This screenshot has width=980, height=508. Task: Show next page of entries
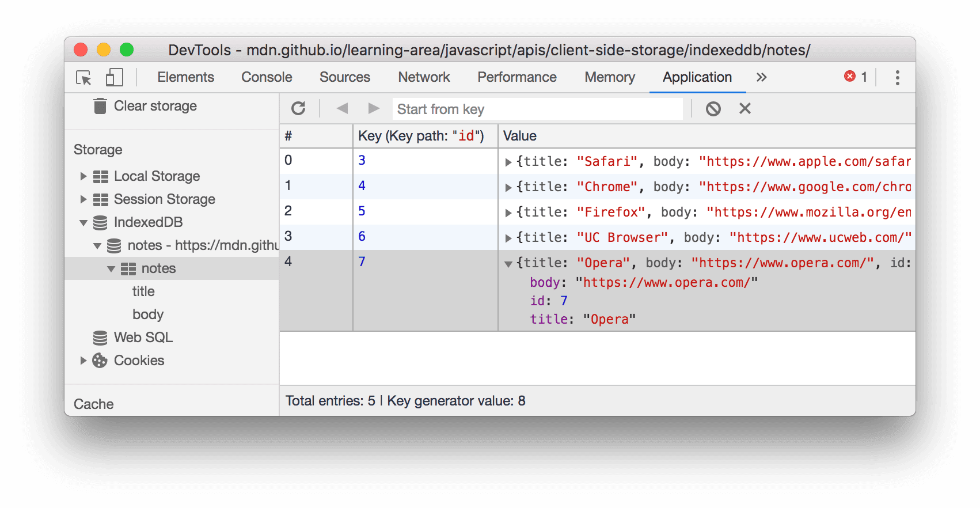point(374,108)
